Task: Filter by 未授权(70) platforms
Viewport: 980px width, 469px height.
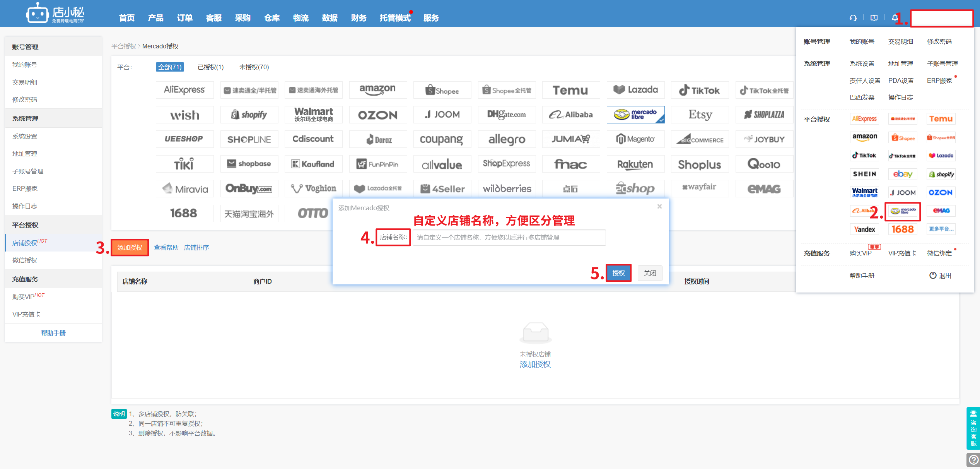Action: 254,67
